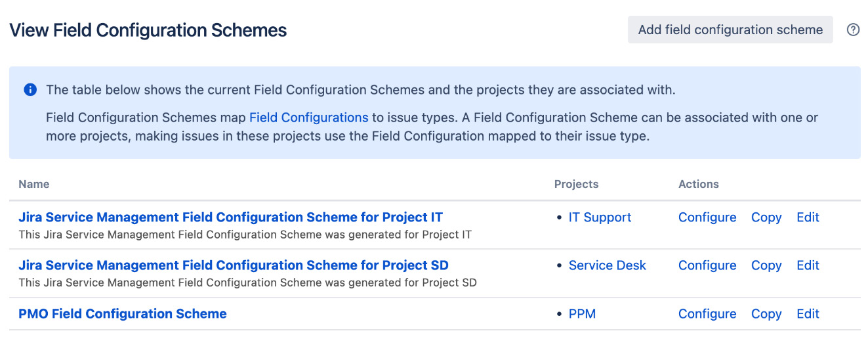Image resolution: width=868 pixels, height=339 pixels.
Task: Edit the Project SD scheme
Action: (808, 265)
